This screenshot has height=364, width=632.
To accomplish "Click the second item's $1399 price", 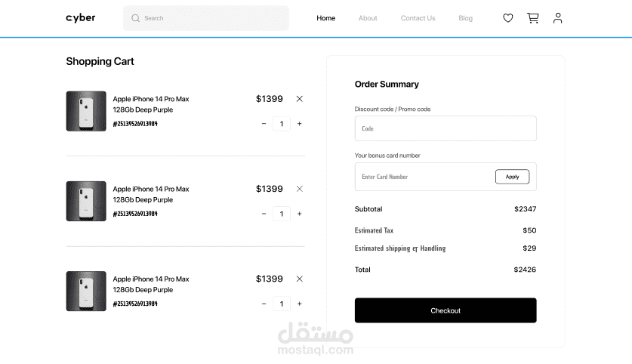I will 270,189.
